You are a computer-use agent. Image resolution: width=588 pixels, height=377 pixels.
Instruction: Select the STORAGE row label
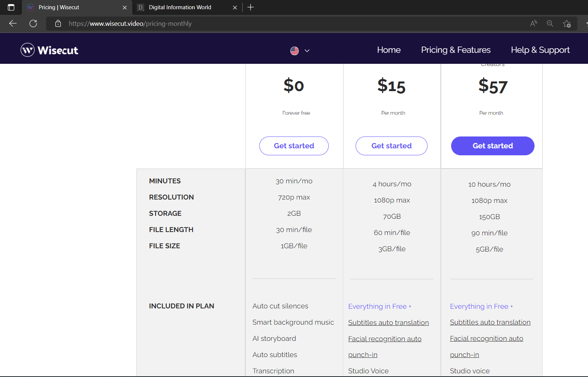point(165,213)
